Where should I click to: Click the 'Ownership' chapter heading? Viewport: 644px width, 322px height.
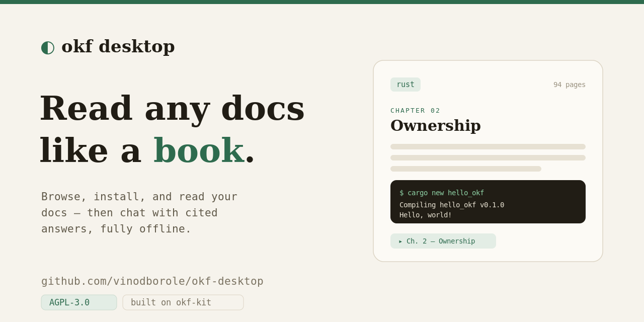coord(436,125)
